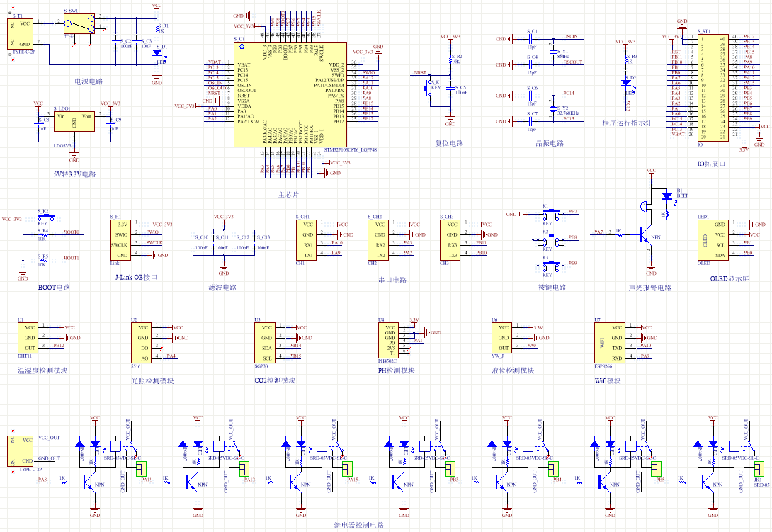Click the S_T1 TYPE-C-2P connector in power circuit
This screenshot has width=772, height=532.
click(21, 33)
